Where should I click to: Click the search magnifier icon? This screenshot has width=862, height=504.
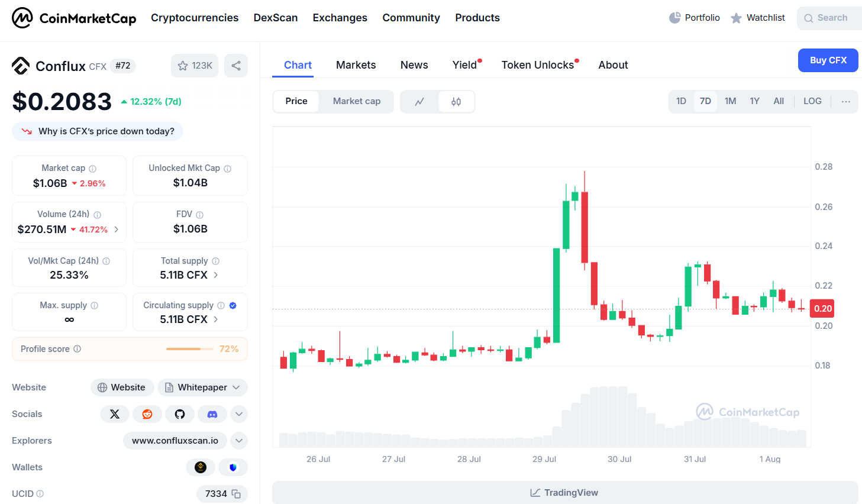pyautogui.click(x=808, y=18)
